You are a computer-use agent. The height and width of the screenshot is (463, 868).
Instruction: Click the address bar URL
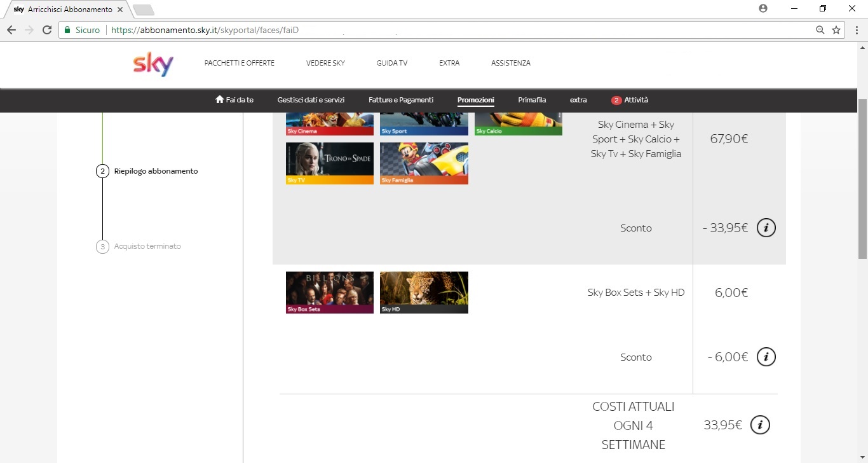coord(205,30)
